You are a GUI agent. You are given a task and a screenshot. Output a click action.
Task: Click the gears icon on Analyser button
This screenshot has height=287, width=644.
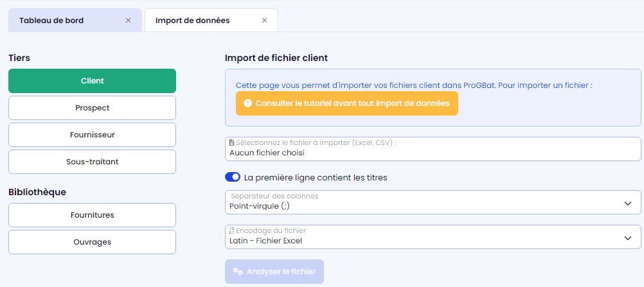(238, 272)
